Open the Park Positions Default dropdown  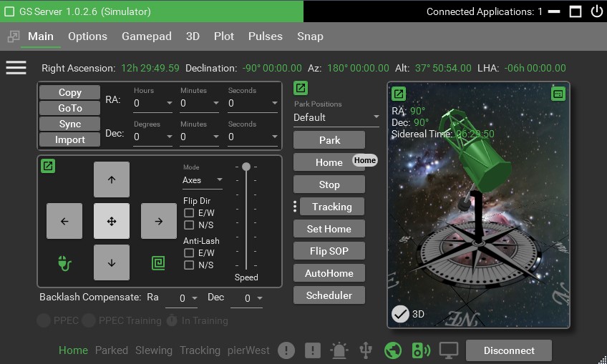pos(336,117)
